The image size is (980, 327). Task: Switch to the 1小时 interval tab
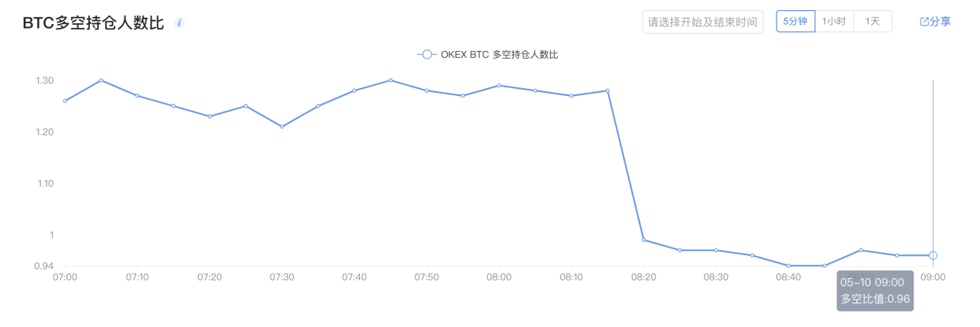click(834, 22)
